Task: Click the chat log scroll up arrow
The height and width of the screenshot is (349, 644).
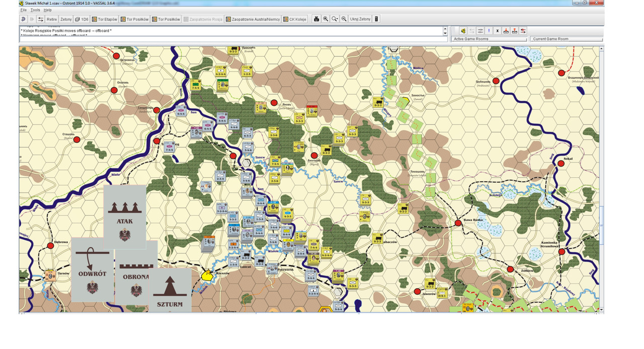Action: point(445,29)
